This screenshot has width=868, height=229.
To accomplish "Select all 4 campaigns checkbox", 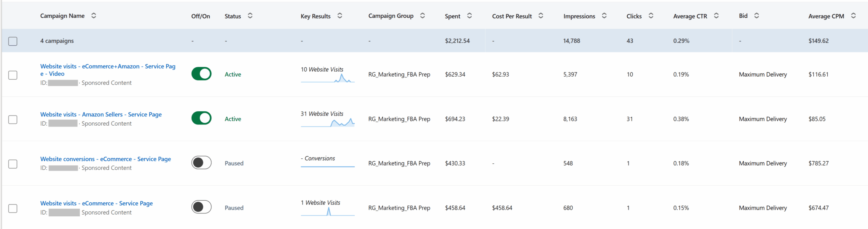I will 13,41.
